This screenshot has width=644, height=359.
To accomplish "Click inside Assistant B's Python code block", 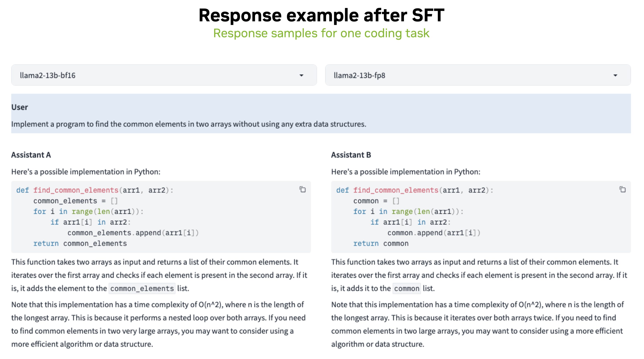I will pos(481,217).
